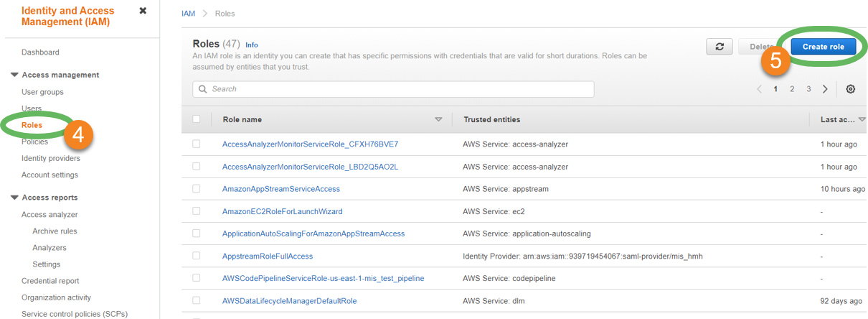The image size is (868, 319).
Task: Open Roles in the sidebar
Action: [32, 125]
